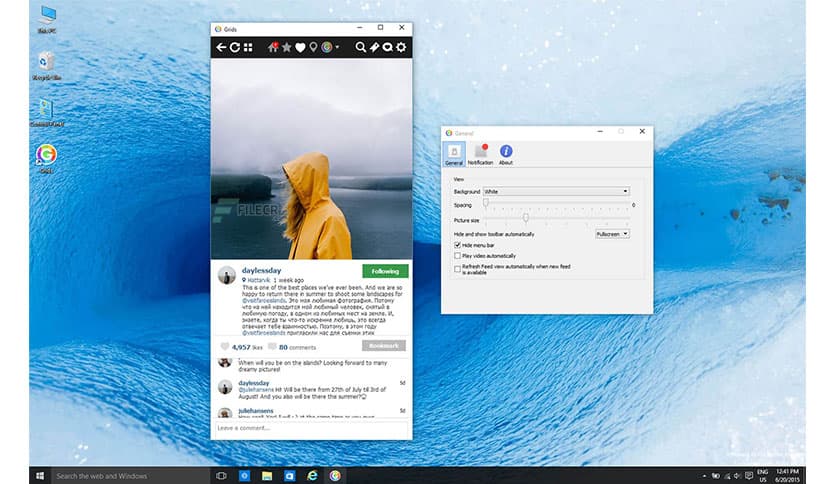Enable Play video automatically
Viewport: 836px width, 484px height.
[x=457, y=257]
